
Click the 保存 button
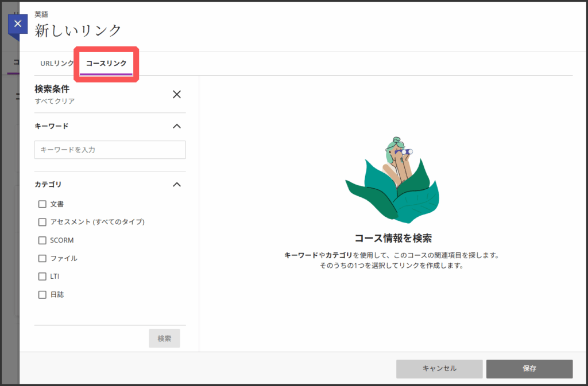529,369
